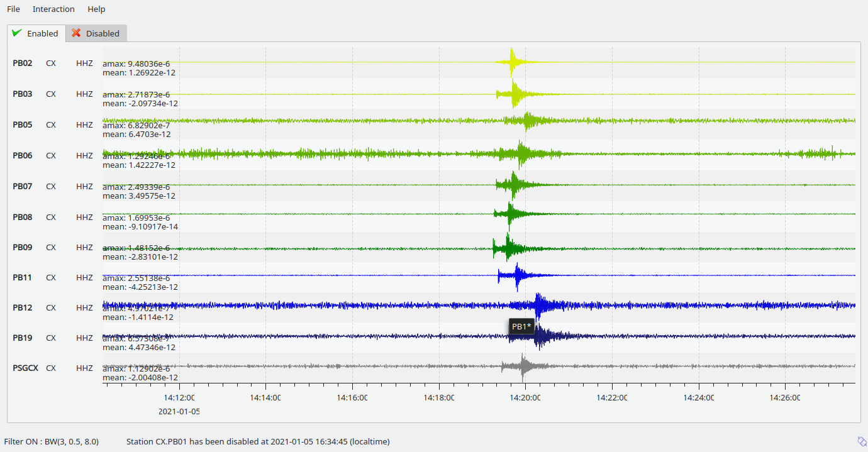868x452 pixels.
Task: Click the PB1* tooltip label
Action: coord(521,326)
